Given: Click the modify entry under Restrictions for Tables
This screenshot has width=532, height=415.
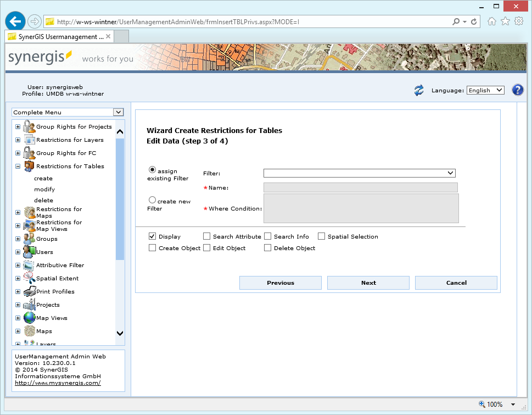Looking at the screenshot, I should pyautogui.click(x=43, y=189).
